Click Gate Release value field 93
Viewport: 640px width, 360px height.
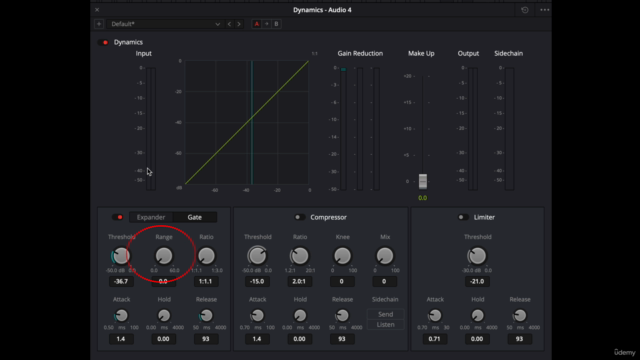(206, 339)
